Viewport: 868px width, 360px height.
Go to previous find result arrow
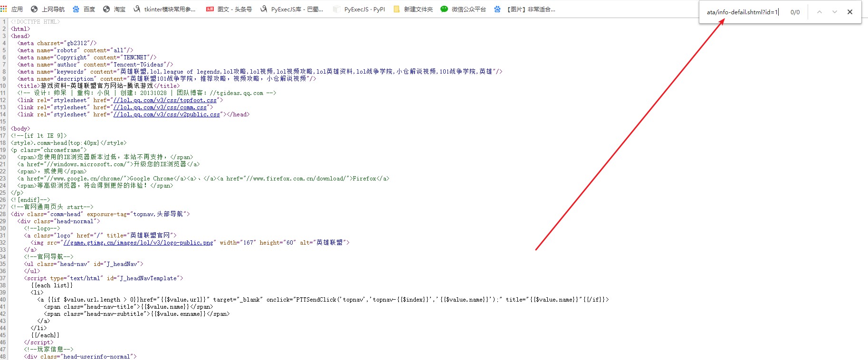tap(820, 12)
